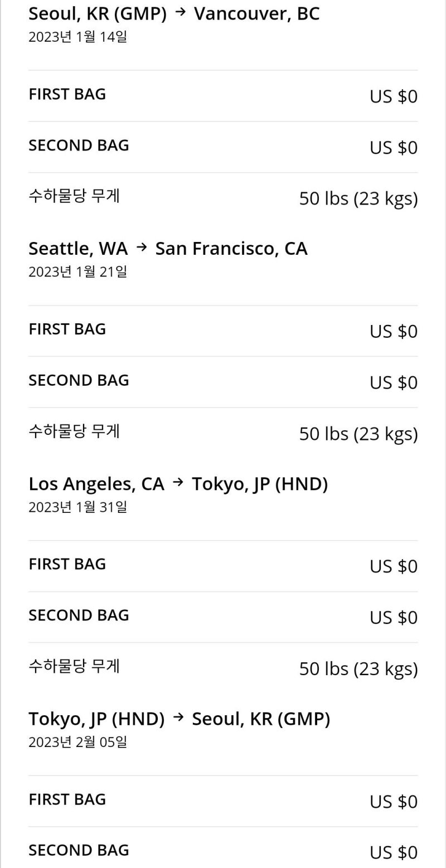Click the 2023년 2월 05일 flight date

click(x=77, y=743)
